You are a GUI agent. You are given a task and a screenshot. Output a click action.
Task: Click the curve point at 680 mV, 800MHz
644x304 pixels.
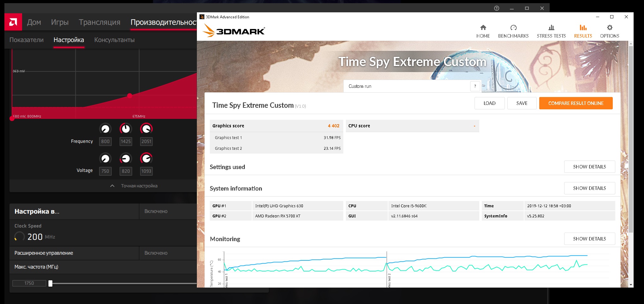tap(12, 119)
